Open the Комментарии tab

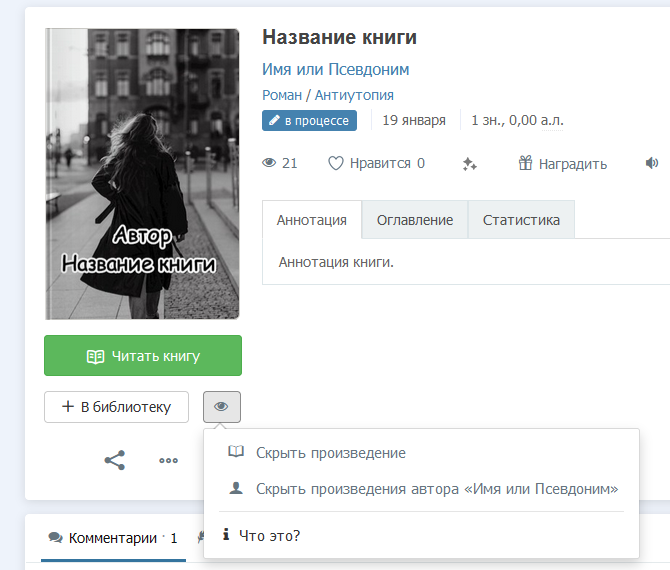tap(111, 538)
